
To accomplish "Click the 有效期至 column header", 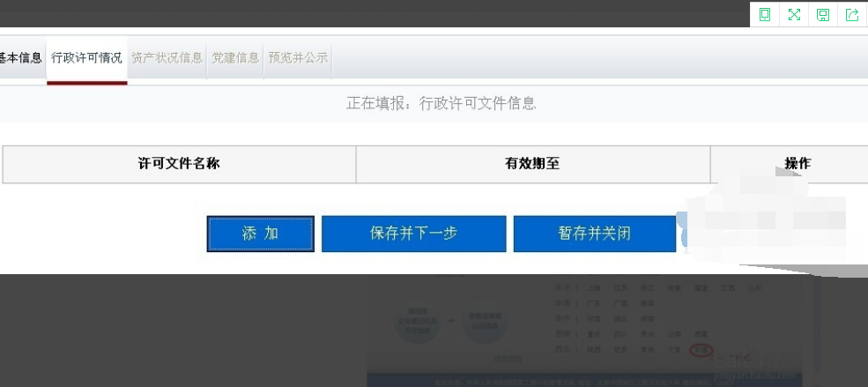I will click(x=532, y=164).
